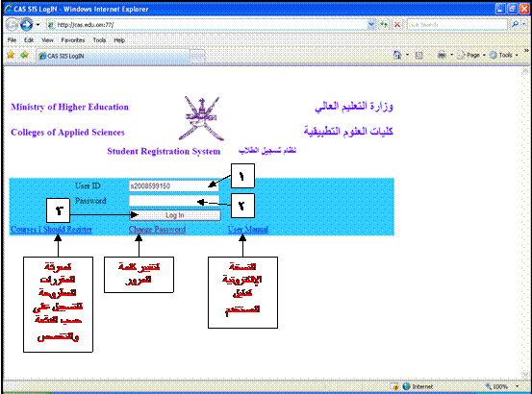
Task: Open the User Manual link
Action: (x=248, y=230)
